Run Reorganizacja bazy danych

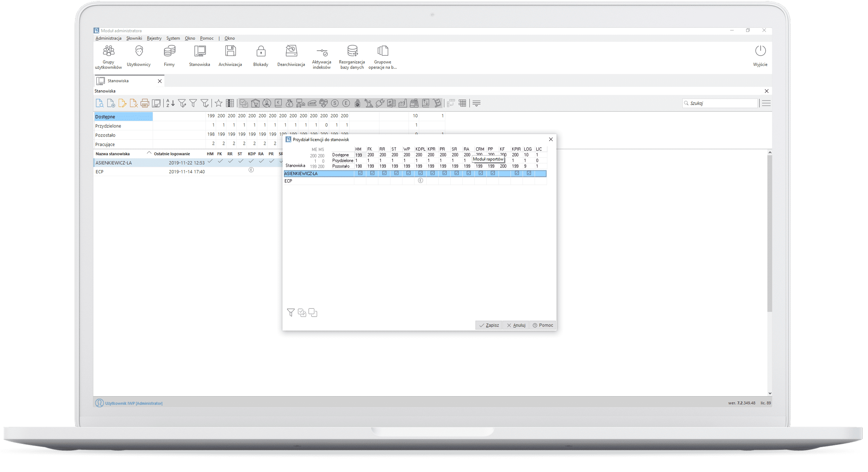pyautogui.click(x=352, y=57)
